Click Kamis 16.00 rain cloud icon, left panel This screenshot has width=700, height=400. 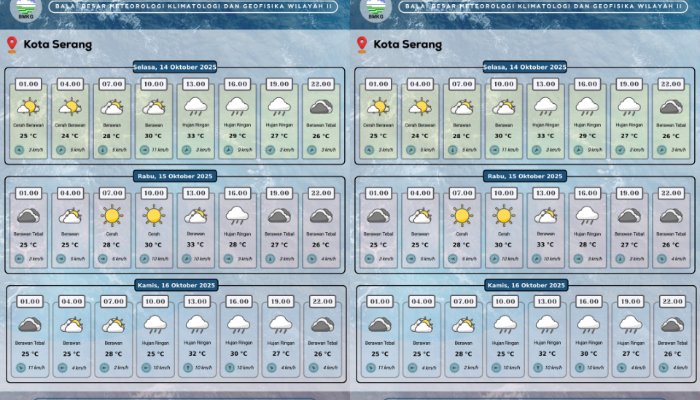click(237, 324)
